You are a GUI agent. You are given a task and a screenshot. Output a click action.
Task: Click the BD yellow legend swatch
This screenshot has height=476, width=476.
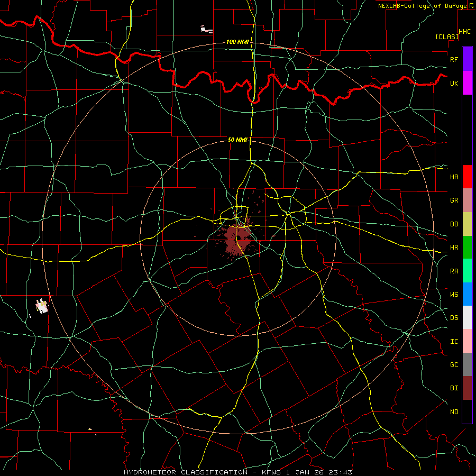[x=467, y=224]
